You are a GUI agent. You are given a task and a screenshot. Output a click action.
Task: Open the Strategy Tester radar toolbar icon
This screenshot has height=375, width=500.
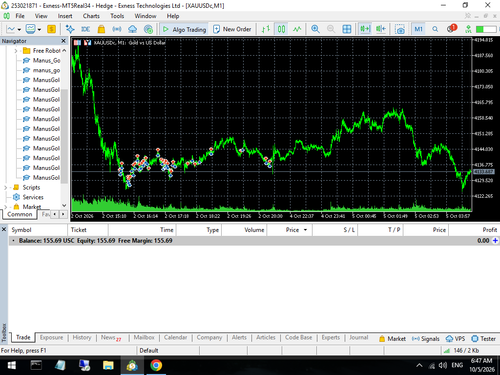pyautogui.click(x=148, y=29)
